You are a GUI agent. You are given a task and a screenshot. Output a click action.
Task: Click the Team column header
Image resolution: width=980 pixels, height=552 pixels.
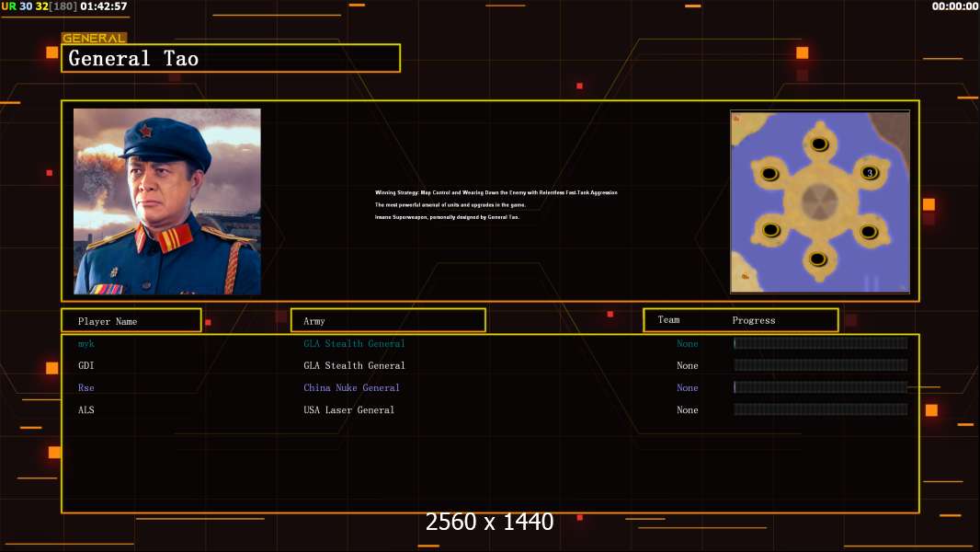click(x=668, y=319)
